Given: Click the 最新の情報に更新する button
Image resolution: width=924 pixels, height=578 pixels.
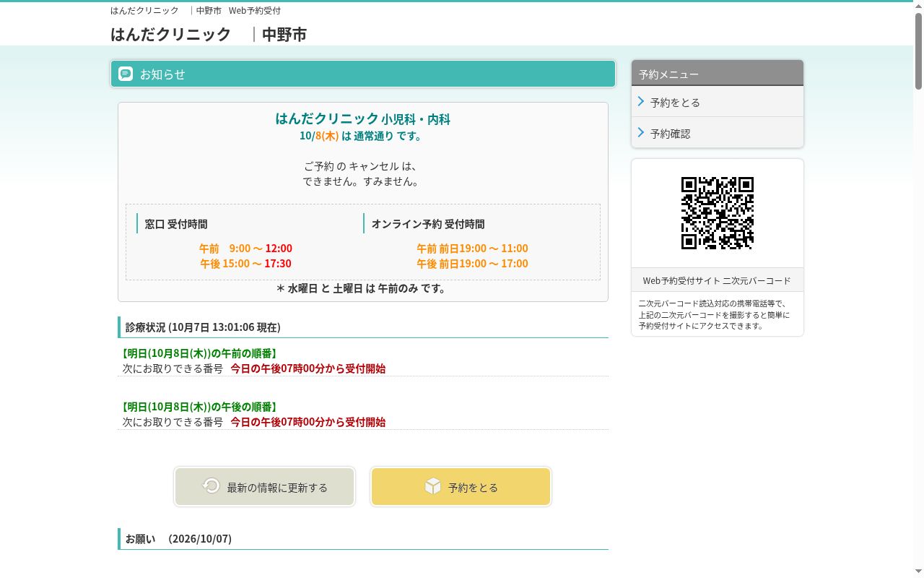Looking at the screenshot, I should (265, 487).
